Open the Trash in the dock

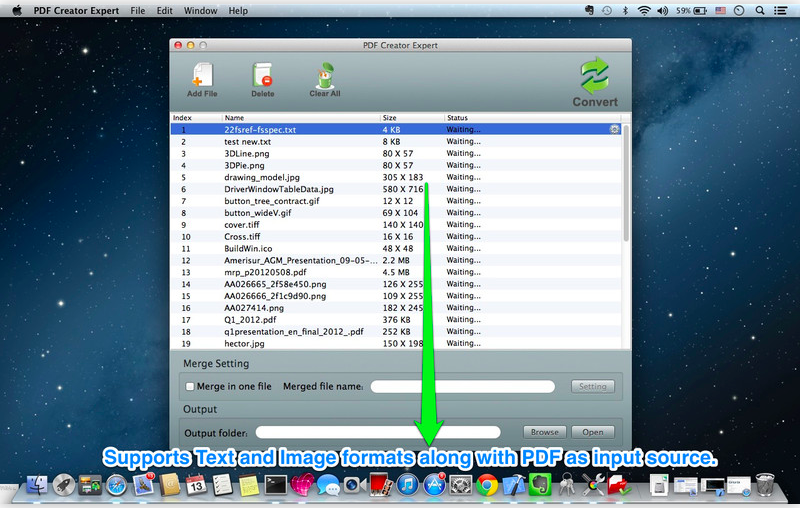(x=765, y=485)
